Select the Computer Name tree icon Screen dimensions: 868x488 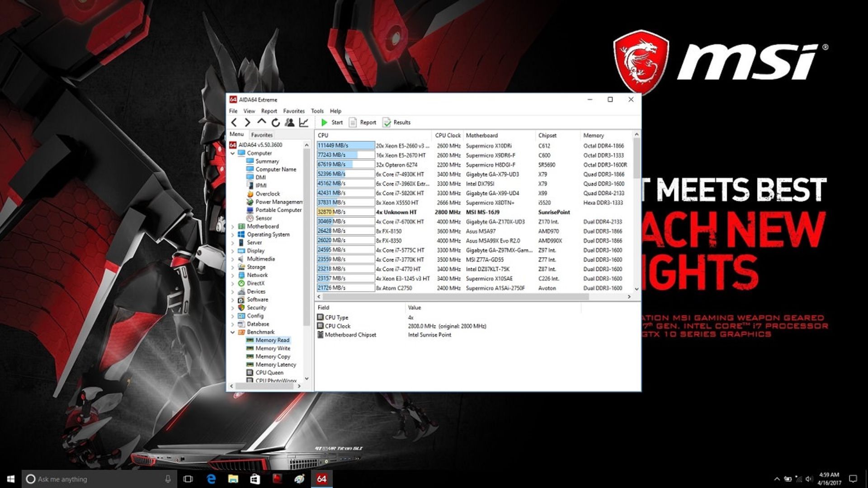[x=250, y=169]
